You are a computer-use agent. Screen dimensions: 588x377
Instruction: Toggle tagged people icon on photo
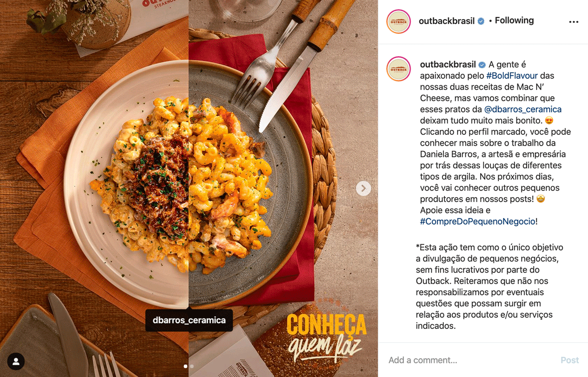coord(16,362)
